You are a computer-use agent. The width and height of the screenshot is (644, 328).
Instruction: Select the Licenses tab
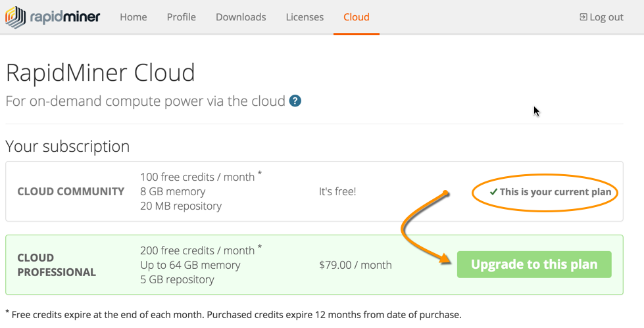tap(305, 17)
